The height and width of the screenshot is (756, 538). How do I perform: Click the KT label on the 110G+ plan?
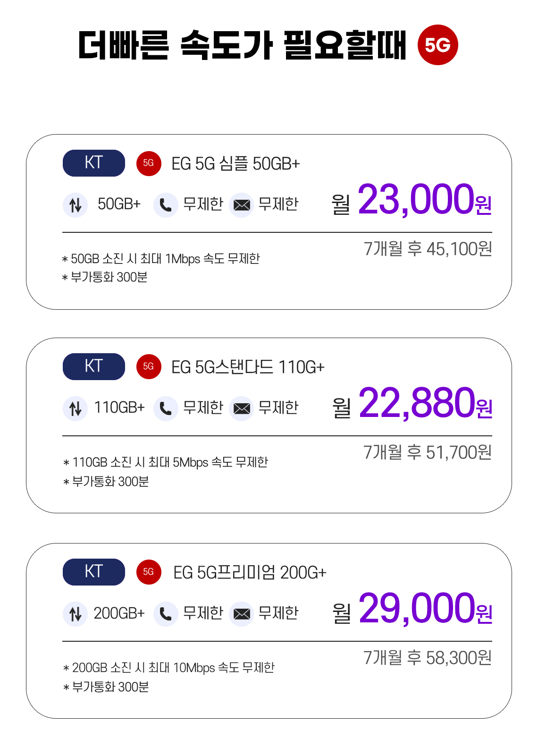[94, 366]
